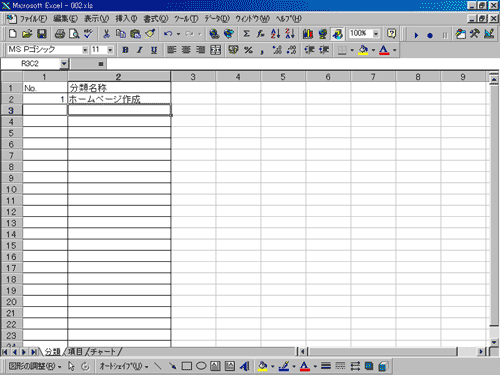Select the Rectangle drawing tool

pos(187,366)
